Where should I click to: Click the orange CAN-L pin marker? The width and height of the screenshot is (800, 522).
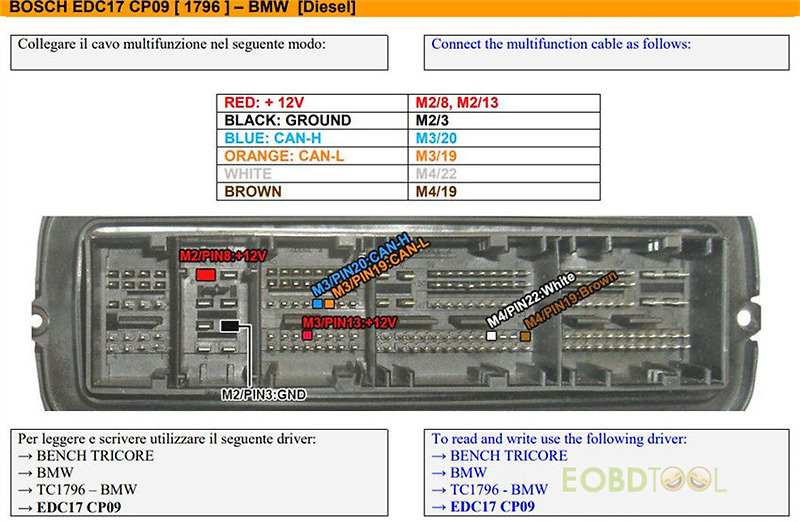point(329,304)
